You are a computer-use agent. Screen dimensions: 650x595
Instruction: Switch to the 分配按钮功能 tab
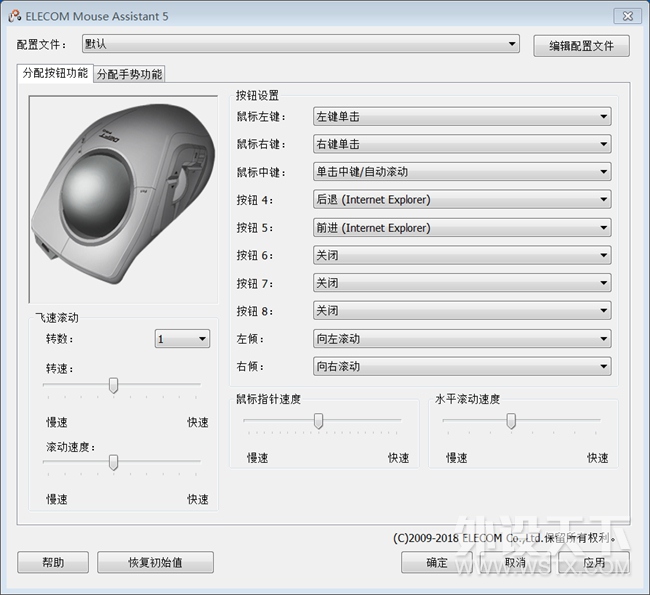click(x=55, y=73)
